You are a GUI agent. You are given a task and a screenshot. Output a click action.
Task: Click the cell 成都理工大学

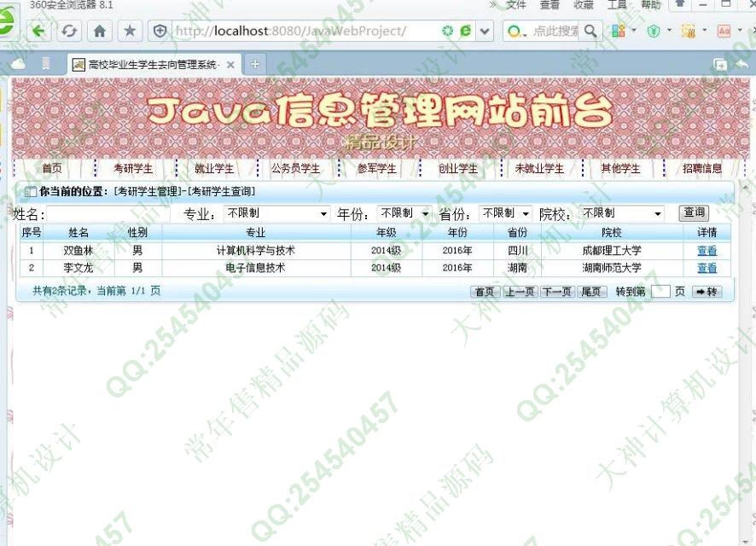(x=612, y=251)
